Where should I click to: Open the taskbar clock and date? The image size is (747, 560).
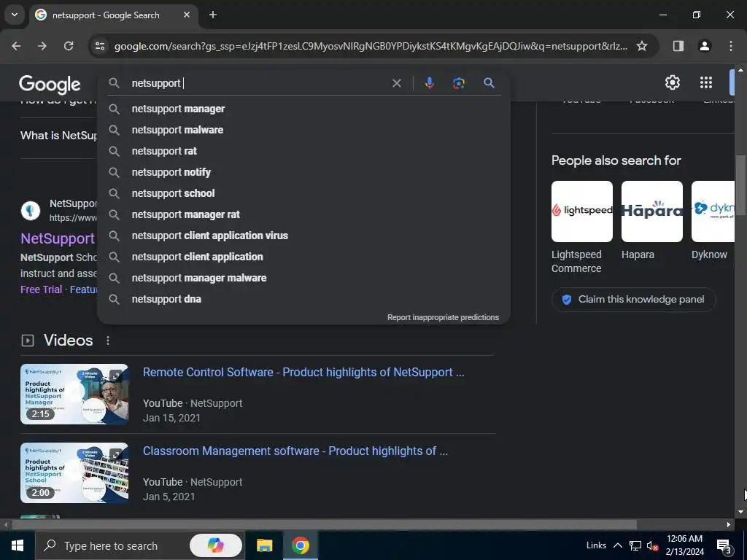coord(684,545)
